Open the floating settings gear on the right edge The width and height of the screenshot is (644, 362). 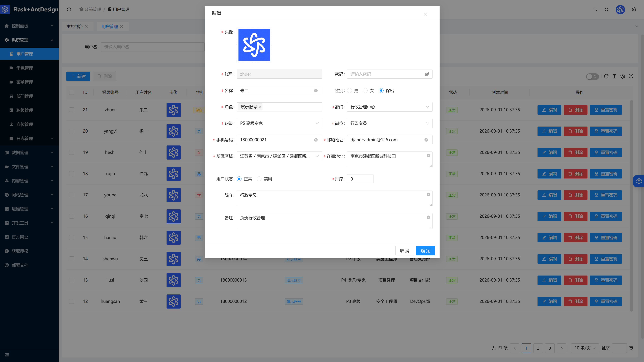pos(639,181)
